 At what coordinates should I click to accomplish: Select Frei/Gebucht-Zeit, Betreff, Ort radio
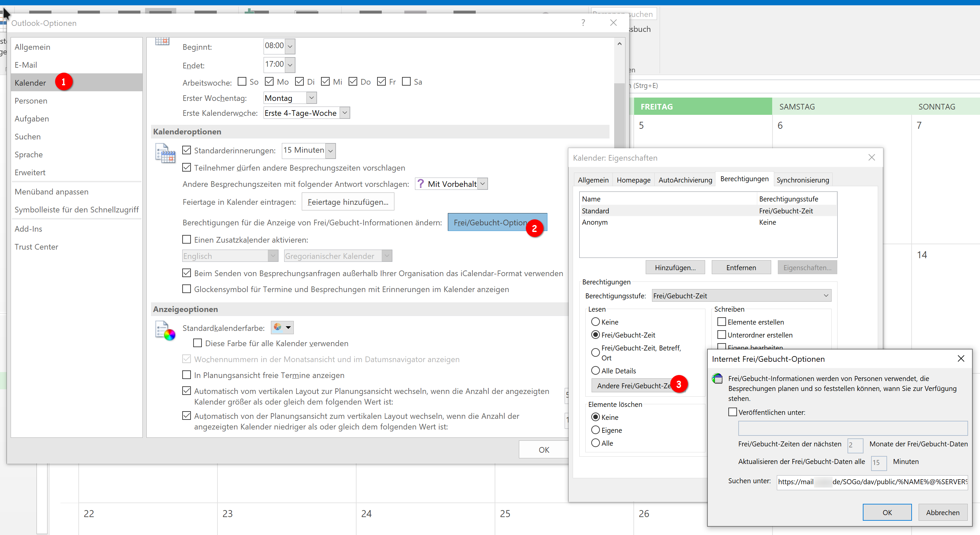point(595,352)
